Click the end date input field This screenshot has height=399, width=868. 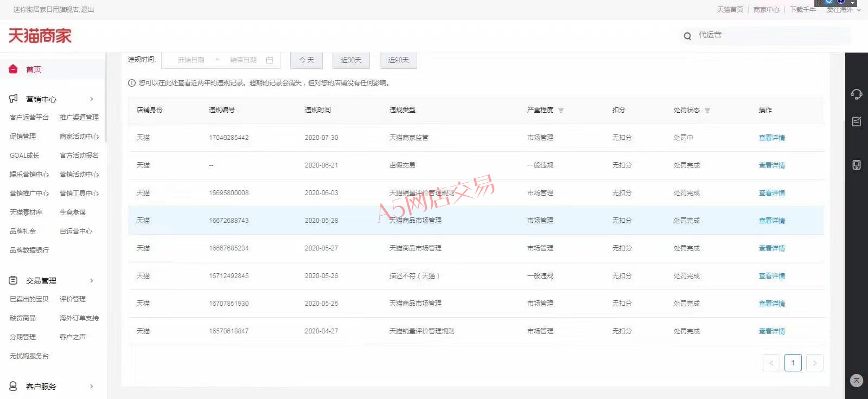pos(243,60)
